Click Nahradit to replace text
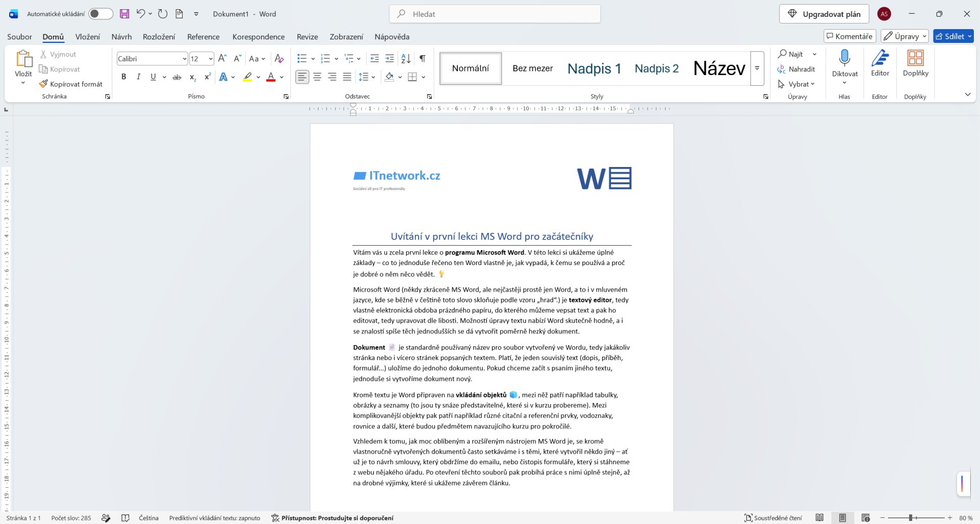This screenshot has height=524, width=980. [x=796, y=69]
